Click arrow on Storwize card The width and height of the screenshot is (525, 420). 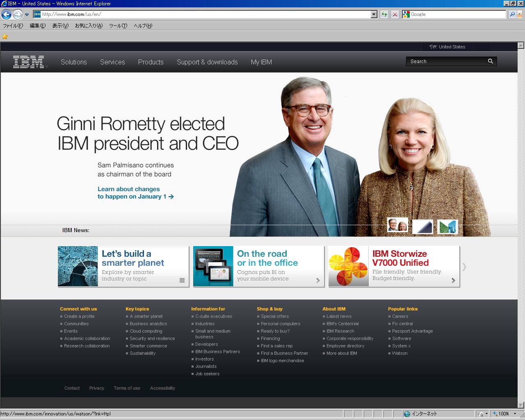tap(453, 281)
